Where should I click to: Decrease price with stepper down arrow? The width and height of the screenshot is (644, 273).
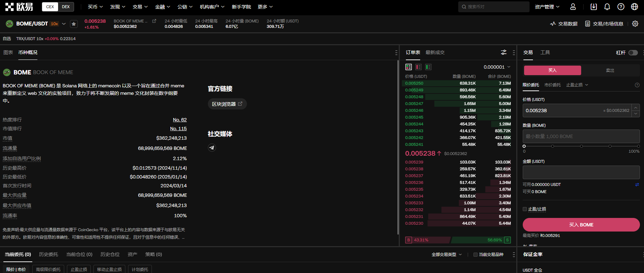tap(636, 114)
